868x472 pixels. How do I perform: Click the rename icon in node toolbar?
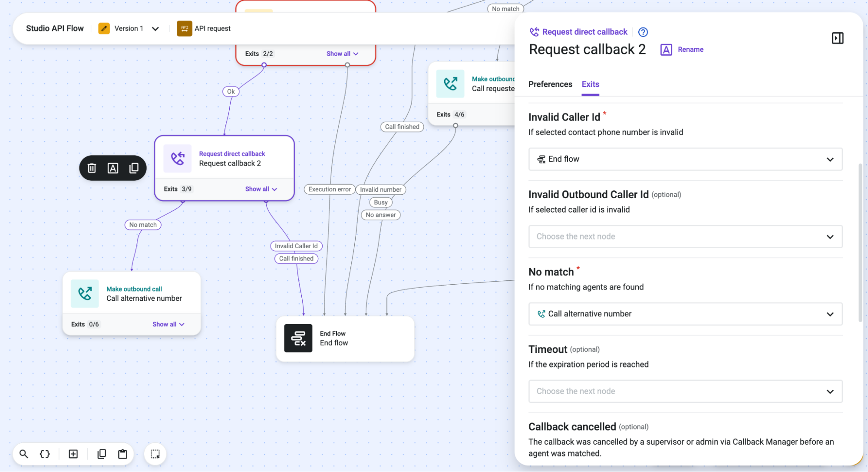[x=113, y=168]
